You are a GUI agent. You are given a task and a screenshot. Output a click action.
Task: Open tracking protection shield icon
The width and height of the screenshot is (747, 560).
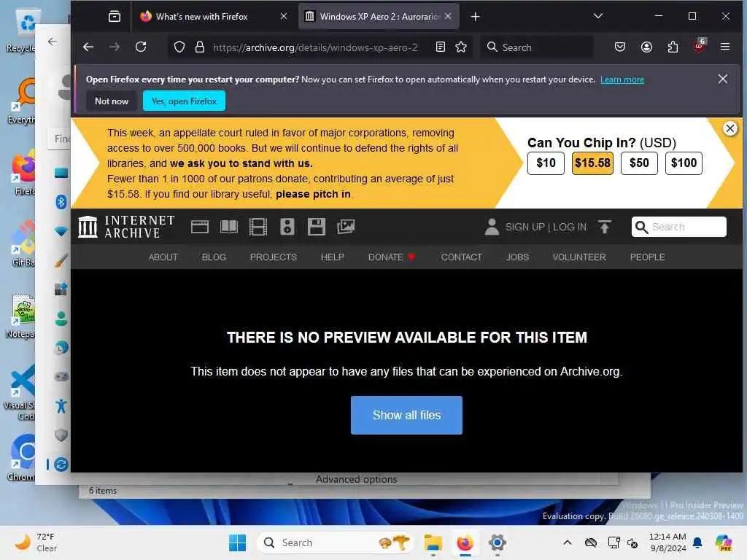tap(179, 47)
